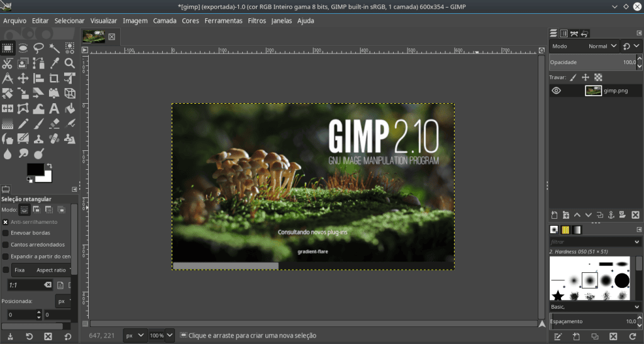644x344 pixels.
Task: Open the layer mode group switcher dropdown
Action: pyautogui.click(x=631, y=47)
